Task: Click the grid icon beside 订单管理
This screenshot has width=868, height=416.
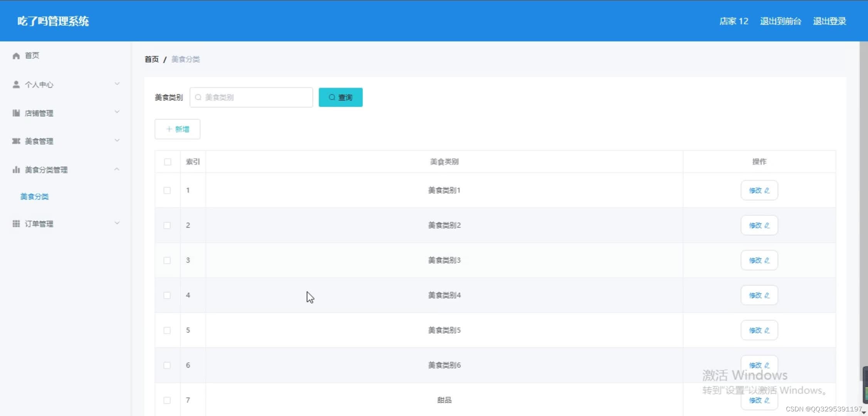Action: point(16,223)
